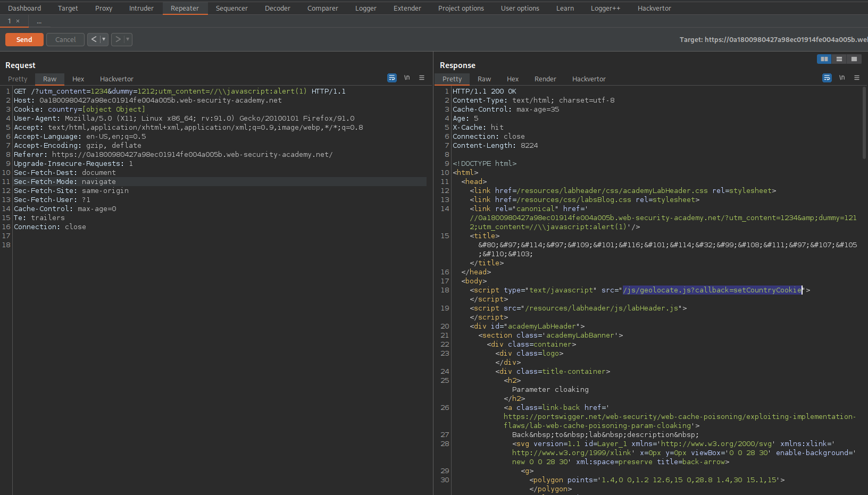This screenshot has height=495, width=868.
Task: Open Request Hackvertor view
Action: pos(116,79)
